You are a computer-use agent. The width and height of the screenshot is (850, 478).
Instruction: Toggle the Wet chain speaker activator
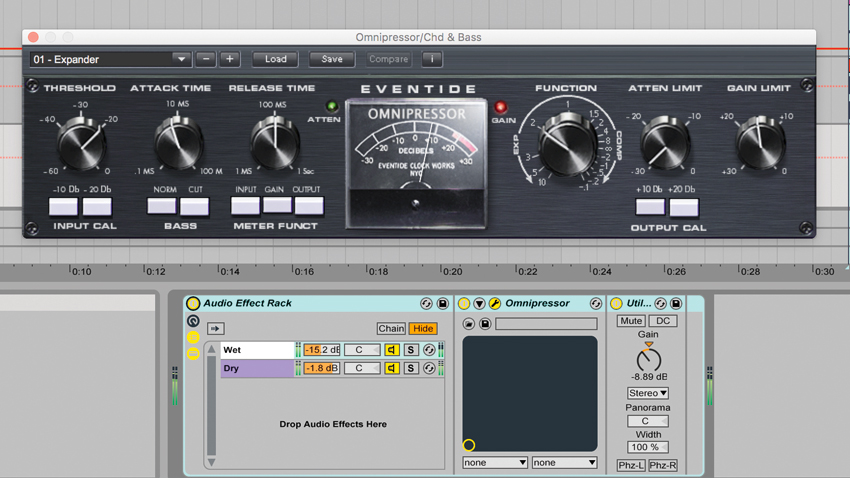click(x=391, y=350)
